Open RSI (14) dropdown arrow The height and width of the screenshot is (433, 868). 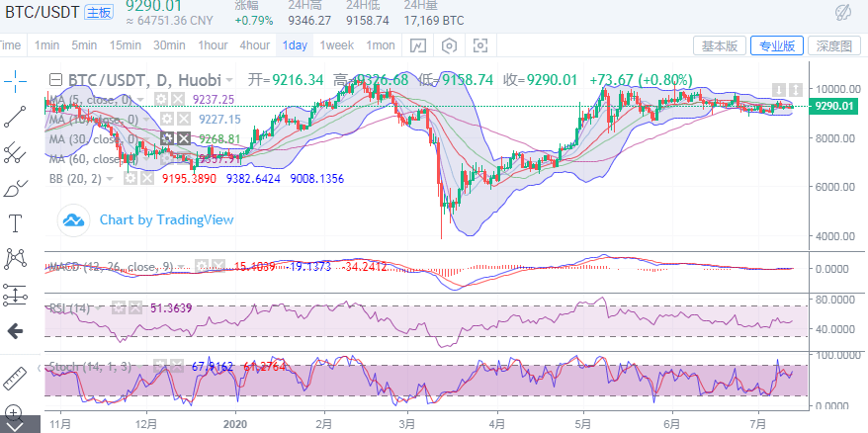pyautogui.click(x=99, y=308)
